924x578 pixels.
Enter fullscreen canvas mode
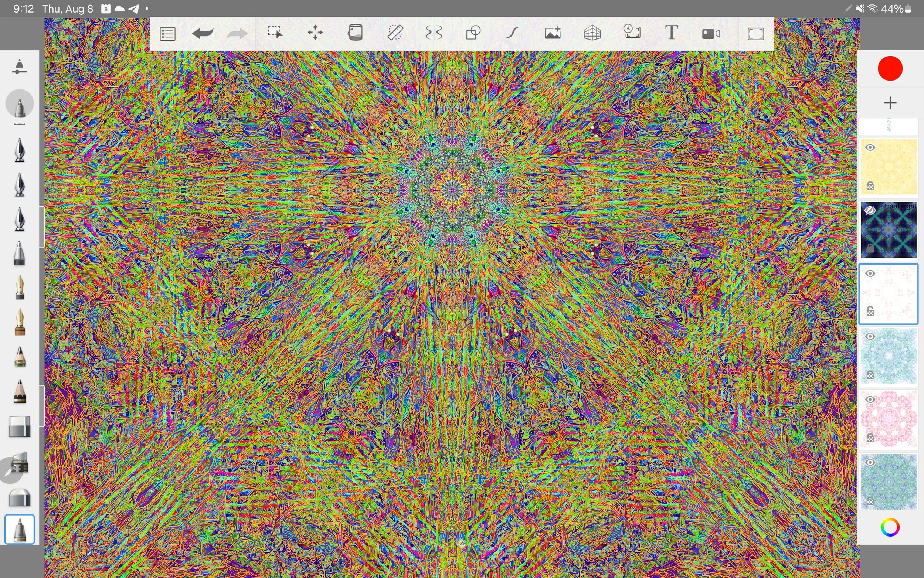[x=756, y=34]
